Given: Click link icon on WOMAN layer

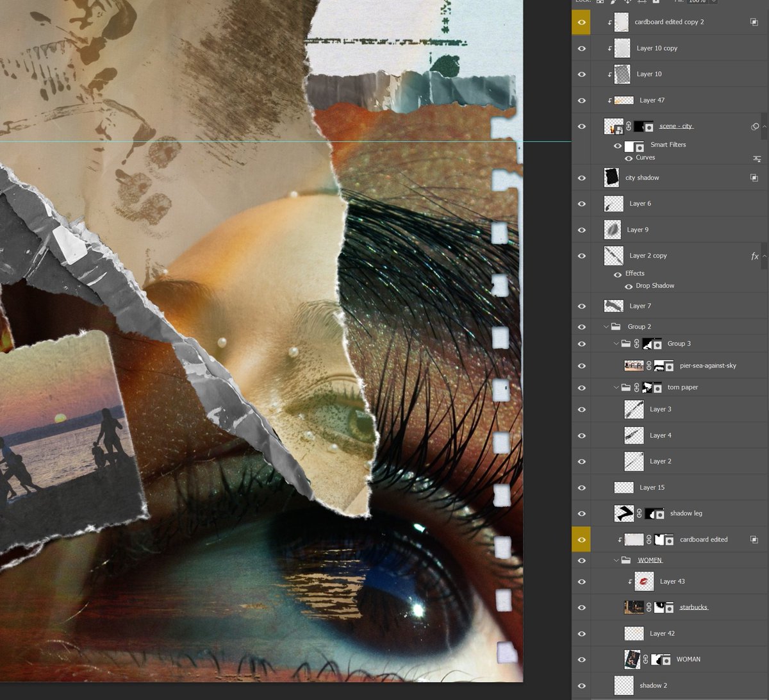Looking at the screenshot, I should click(645, 659).
